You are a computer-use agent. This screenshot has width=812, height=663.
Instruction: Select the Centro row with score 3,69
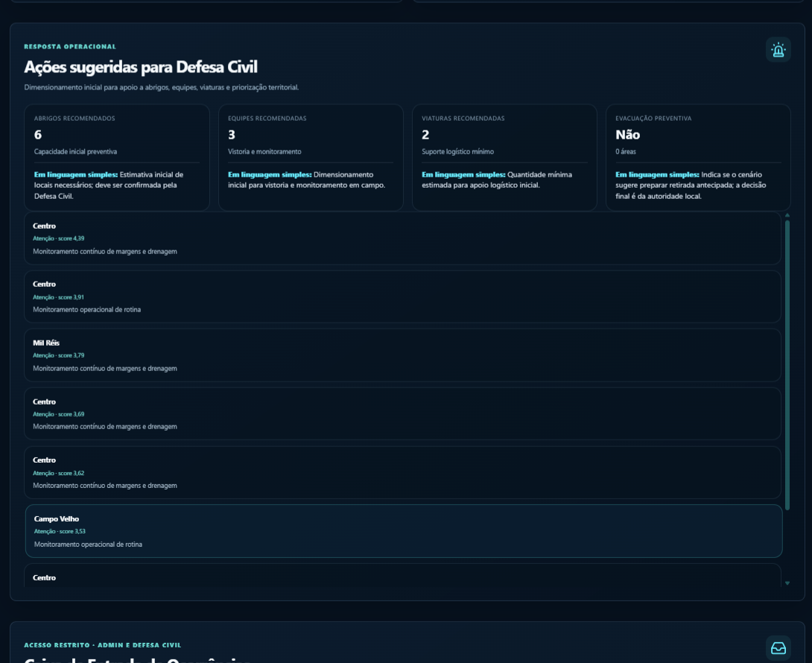point(402,414)
